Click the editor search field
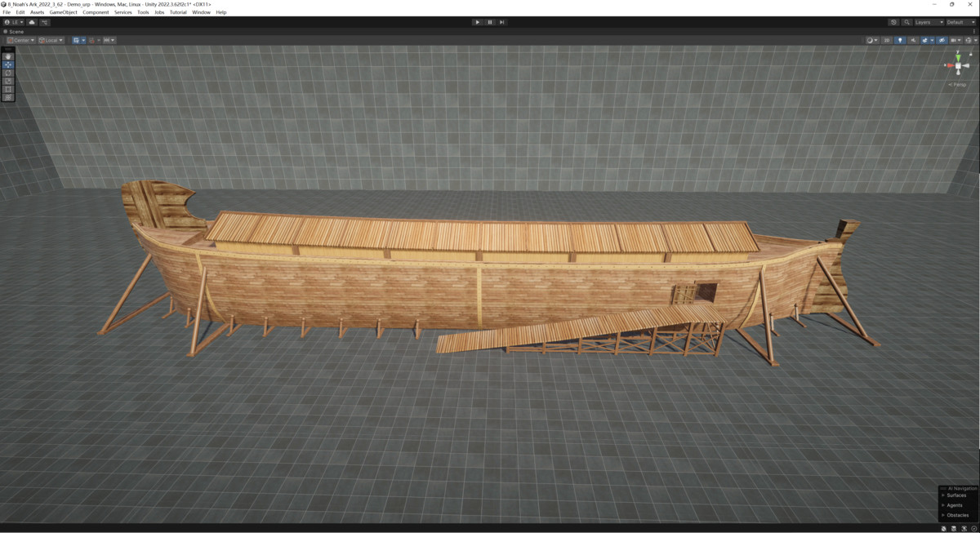 tap(907, 22)
